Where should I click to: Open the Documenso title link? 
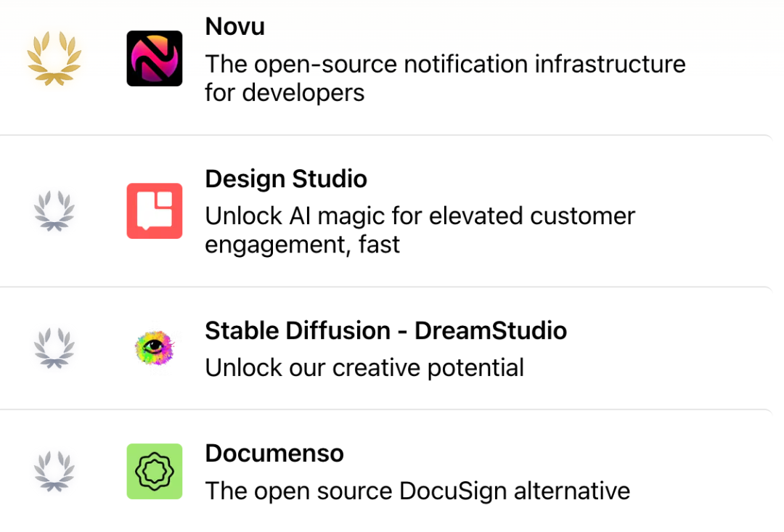tap(274, 454)
